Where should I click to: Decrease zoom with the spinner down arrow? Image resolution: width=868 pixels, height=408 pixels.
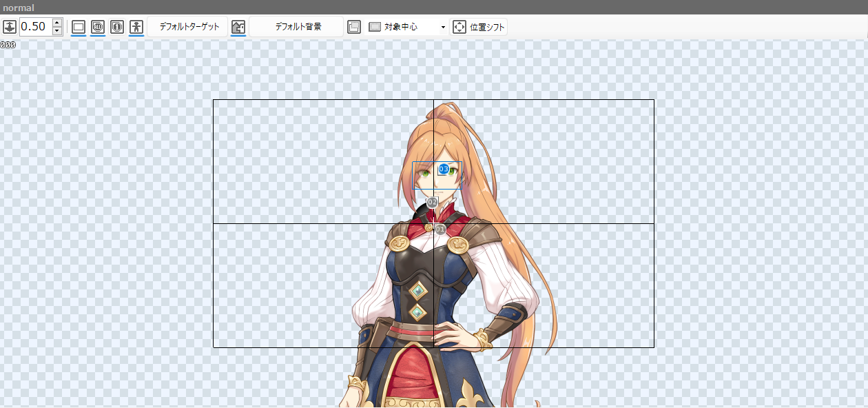click(56, 32)
